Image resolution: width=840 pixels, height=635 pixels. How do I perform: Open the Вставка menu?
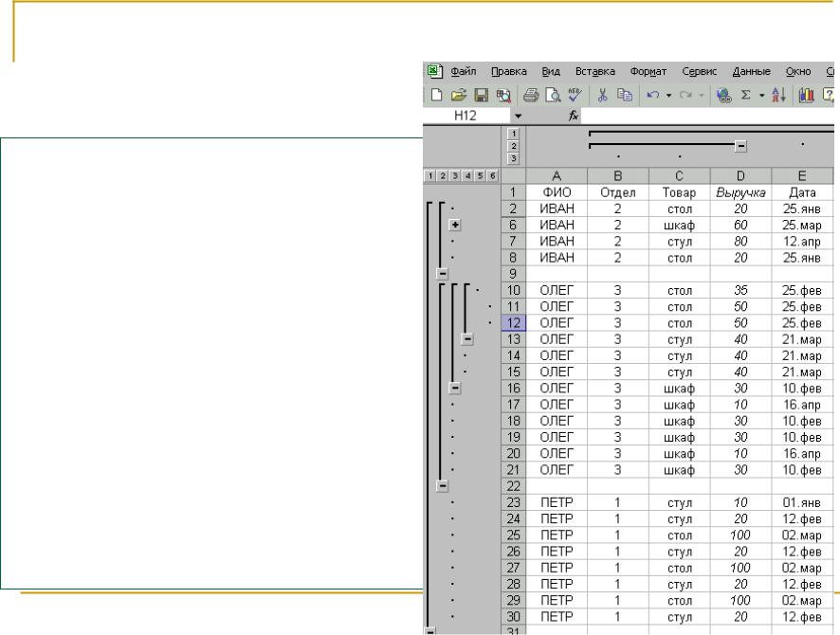coord(594,71)
